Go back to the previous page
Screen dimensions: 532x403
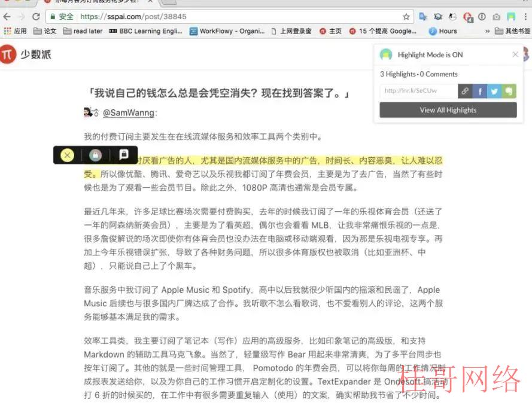pyautogui.click(x=7, y=17)
